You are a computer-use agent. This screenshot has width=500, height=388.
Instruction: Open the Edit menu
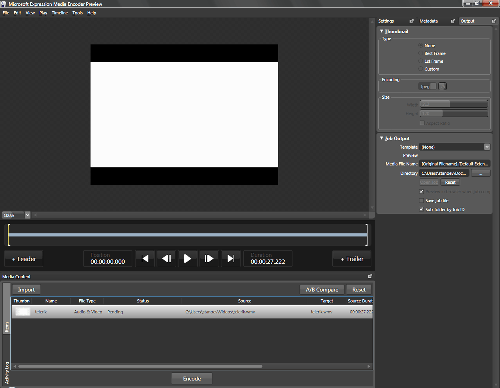[17, 13]
